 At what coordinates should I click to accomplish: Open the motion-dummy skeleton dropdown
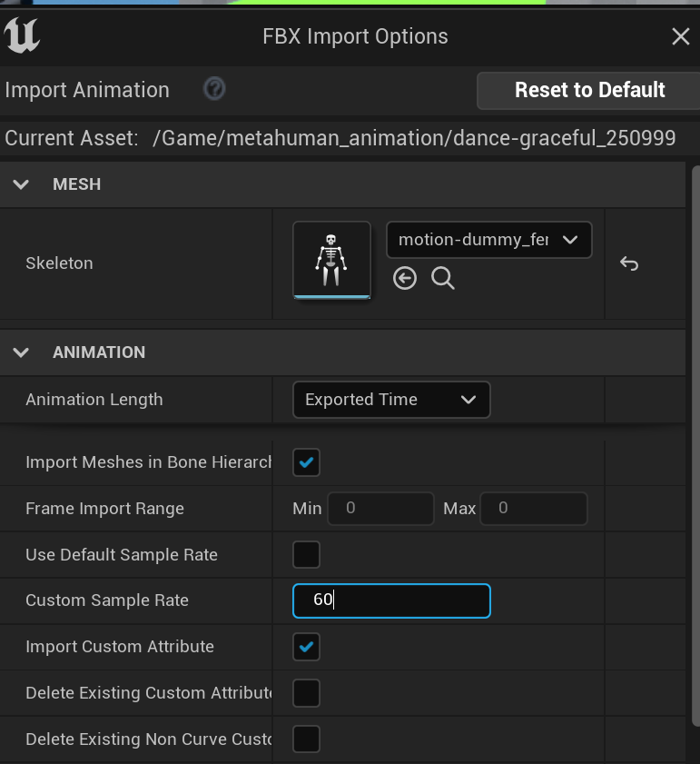point(488,240)
